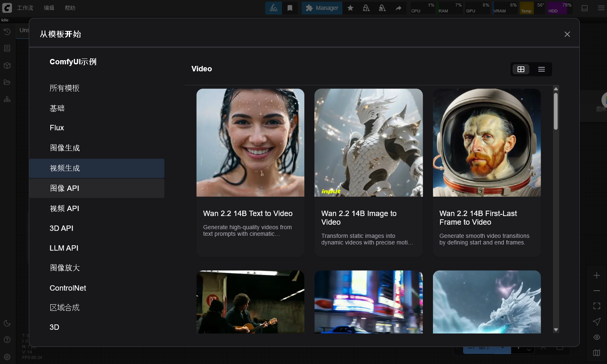Open the node library cube icon

click(7, 66)
